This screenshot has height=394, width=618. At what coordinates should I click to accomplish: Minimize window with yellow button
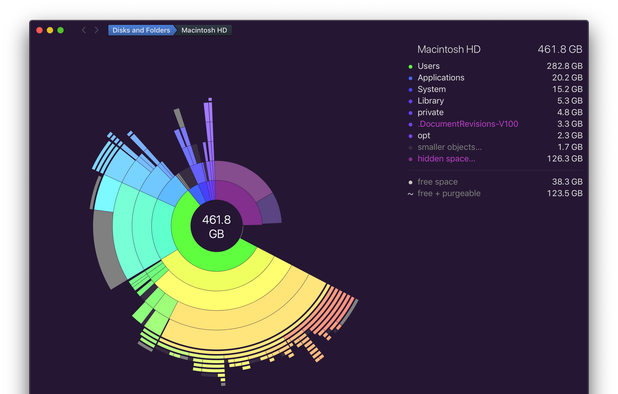pos(50,30)
